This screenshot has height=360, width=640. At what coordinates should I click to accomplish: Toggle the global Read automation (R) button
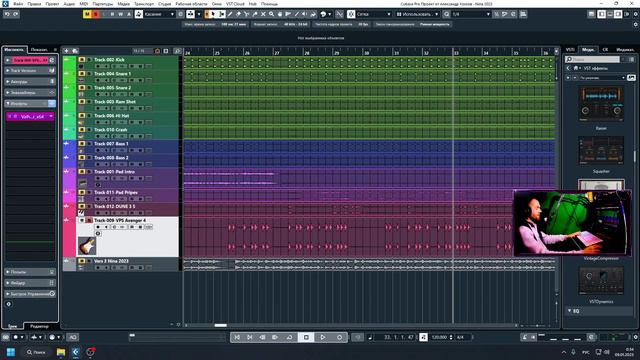pyautogui.click(x=112, y=14)
